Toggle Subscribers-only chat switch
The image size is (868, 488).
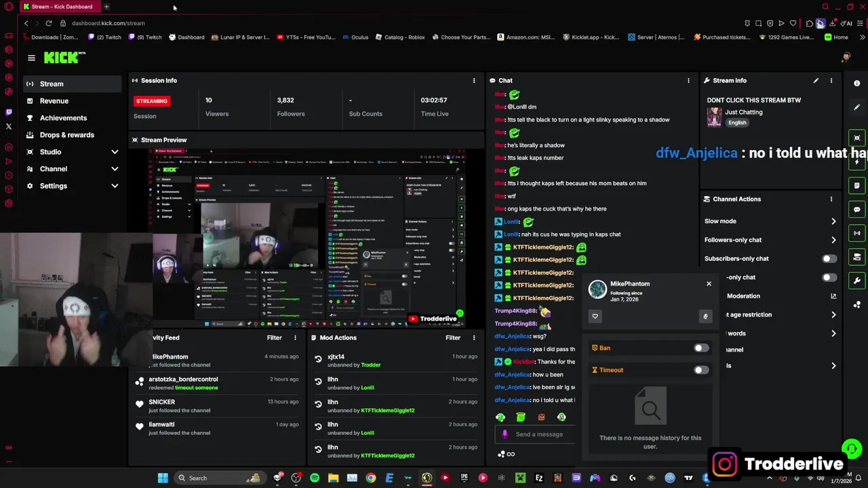point(829,259)
